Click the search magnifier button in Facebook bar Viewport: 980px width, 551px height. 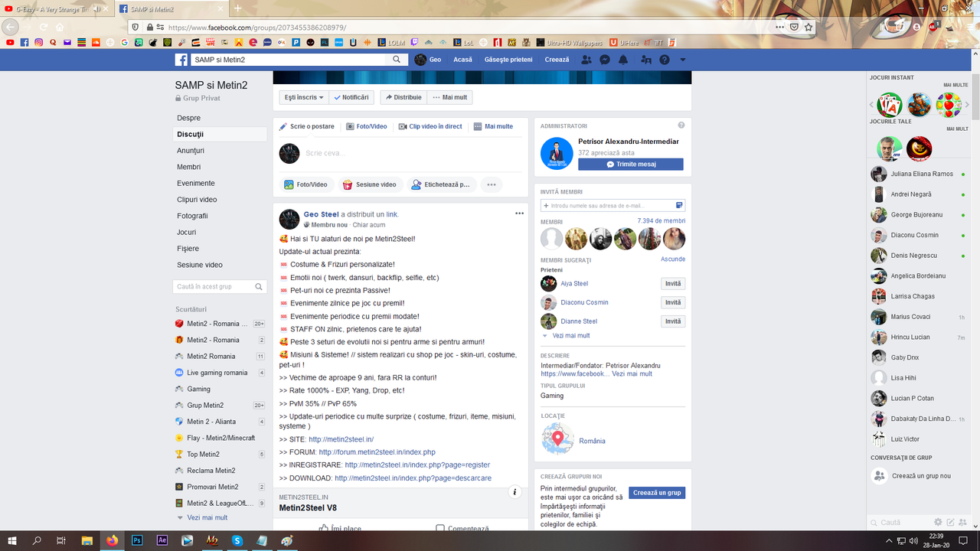[x=397, y=60]
